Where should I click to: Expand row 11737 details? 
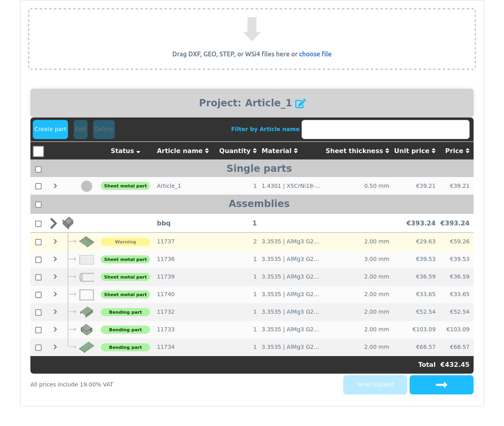(x=55, y=241)
